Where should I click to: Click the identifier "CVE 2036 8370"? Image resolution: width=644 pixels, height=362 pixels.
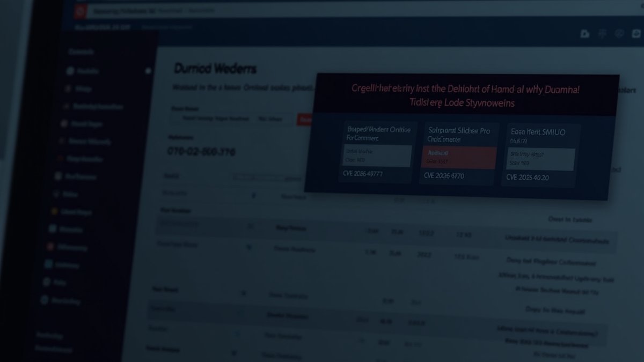pos(444,175)
